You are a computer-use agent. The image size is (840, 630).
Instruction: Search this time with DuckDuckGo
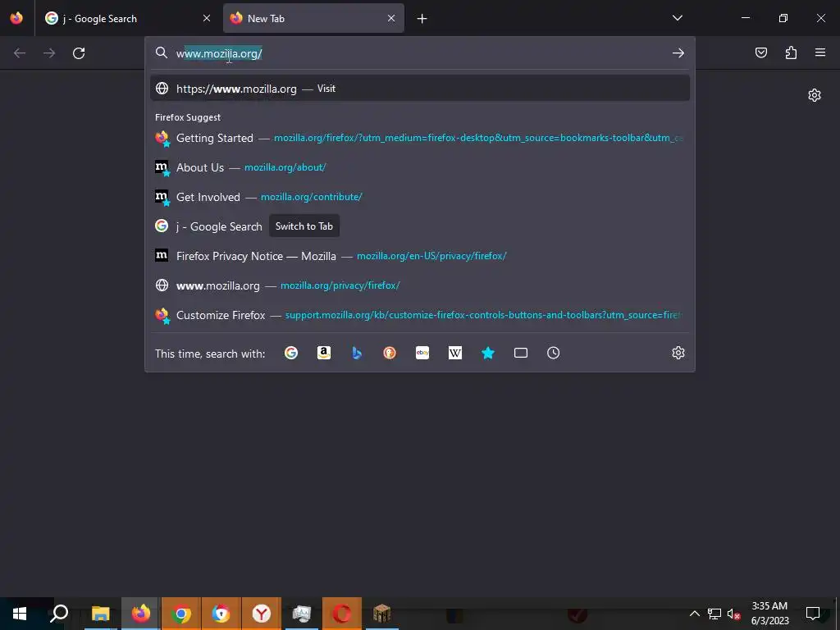[390, 353]
